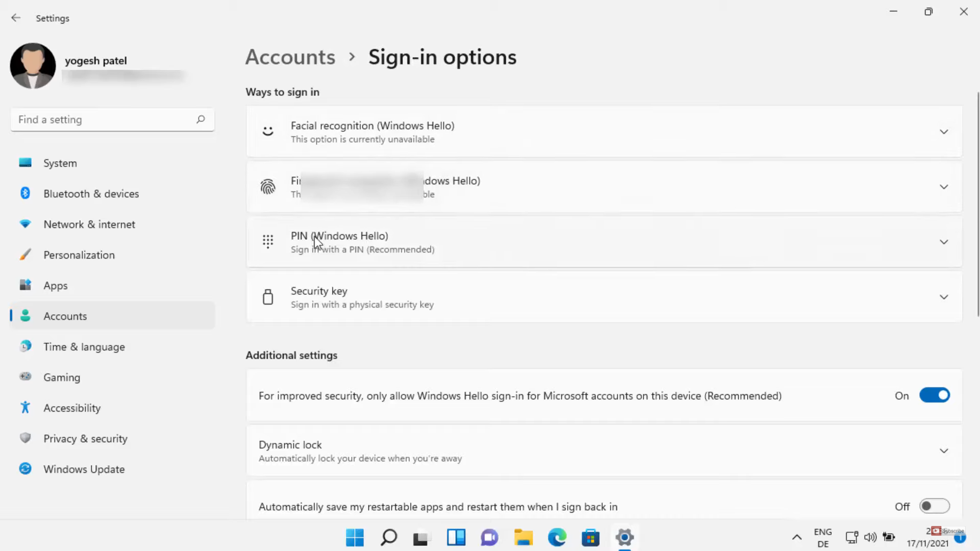Expand Dynamic lock chevron

pyautogui.click(x=944, y=451)
